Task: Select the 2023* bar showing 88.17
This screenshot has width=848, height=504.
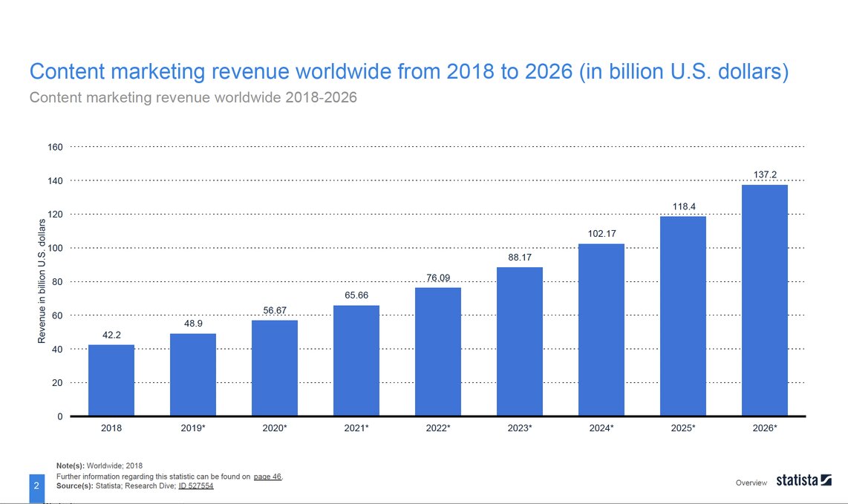Action: (x=520, y=341)
